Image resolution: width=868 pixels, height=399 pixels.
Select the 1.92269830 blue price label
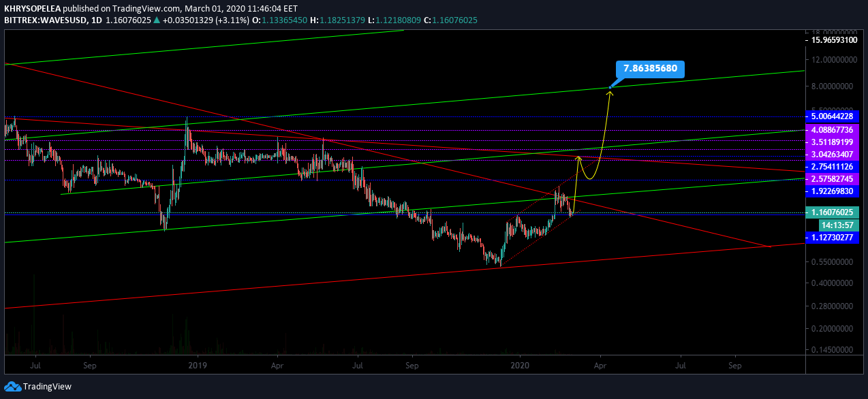pyautogui.click(x=833, y=191)
